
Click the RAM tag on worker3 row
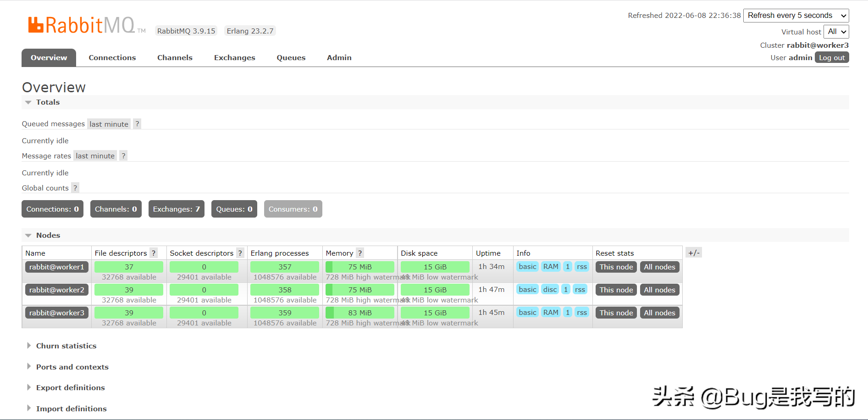tap(551, 313)
